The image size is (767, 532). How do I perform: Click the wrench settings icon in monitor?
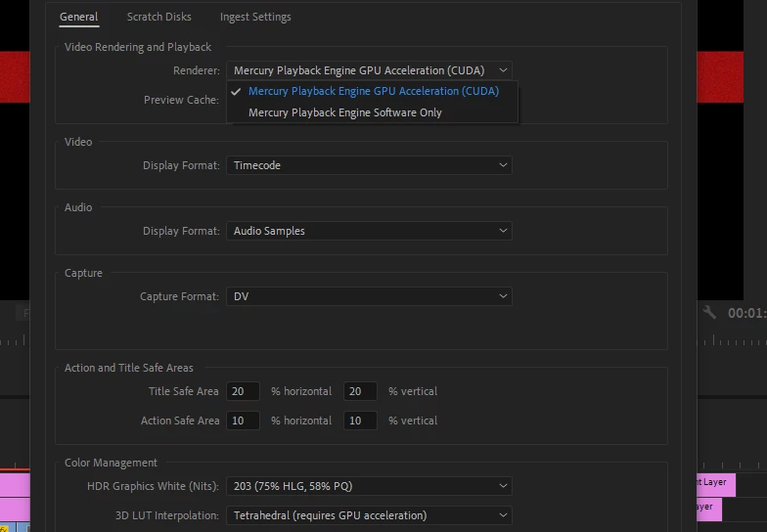708,312
